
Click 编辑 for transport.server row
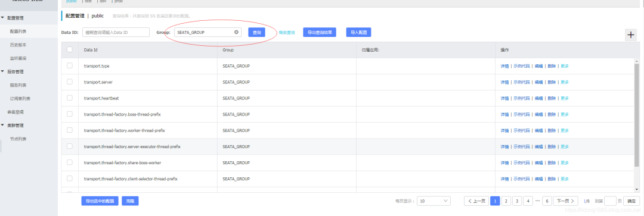538,82
